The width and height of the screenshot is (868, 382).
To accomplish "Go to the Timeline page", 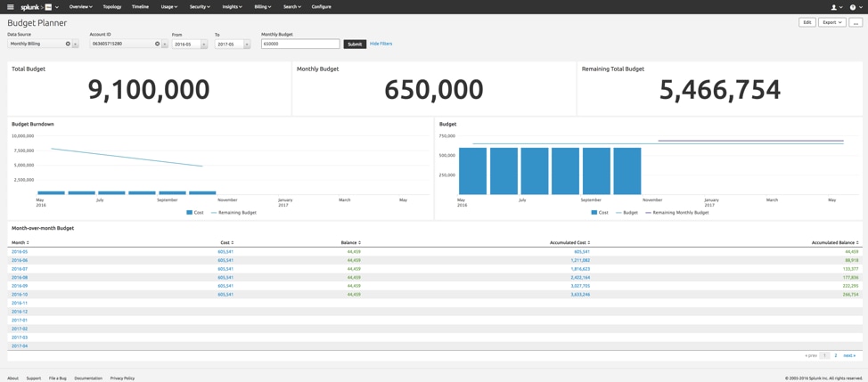I will (140, 6).
